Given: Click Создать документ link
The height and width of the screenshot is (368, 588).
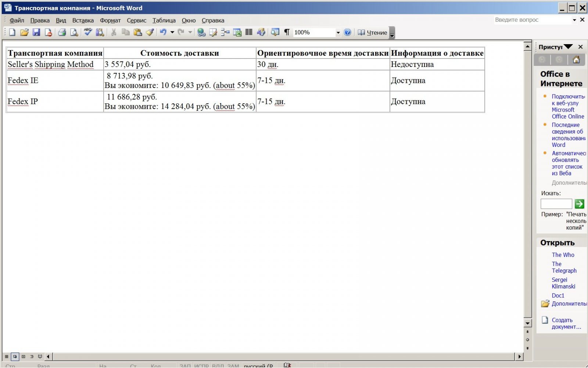Looking at the screenshot, I should click(x=566, y=323).
